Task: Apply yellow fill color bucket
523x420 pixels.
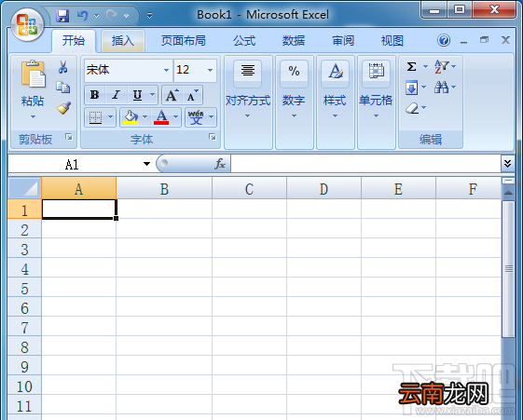Action: coord(131,117)
